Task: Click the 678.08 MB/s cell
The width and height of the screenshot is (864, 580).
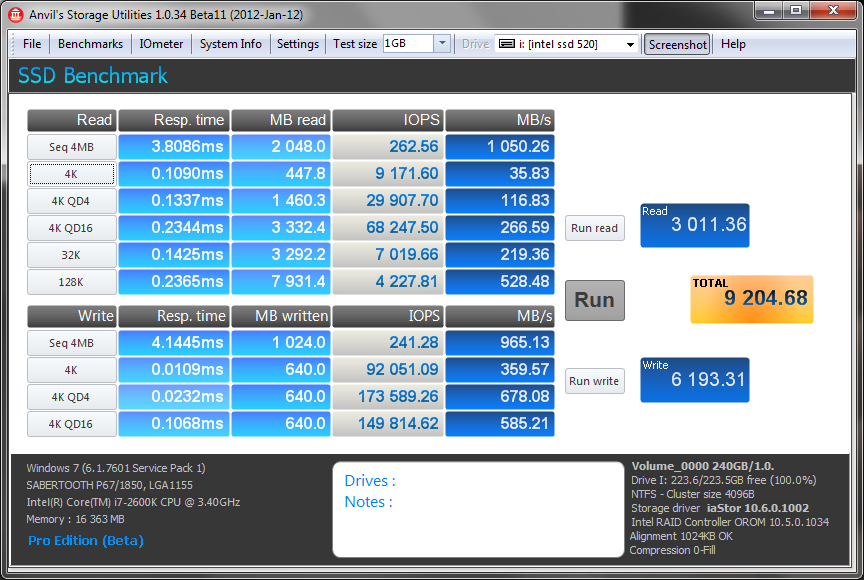Action: (x=500, y=397)
